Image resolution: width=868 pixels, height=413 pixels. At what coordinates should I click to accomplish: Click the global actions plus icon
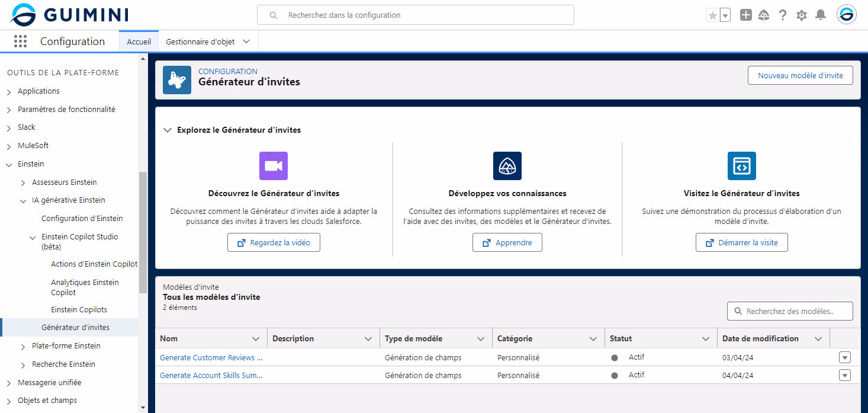pos(746,15)
